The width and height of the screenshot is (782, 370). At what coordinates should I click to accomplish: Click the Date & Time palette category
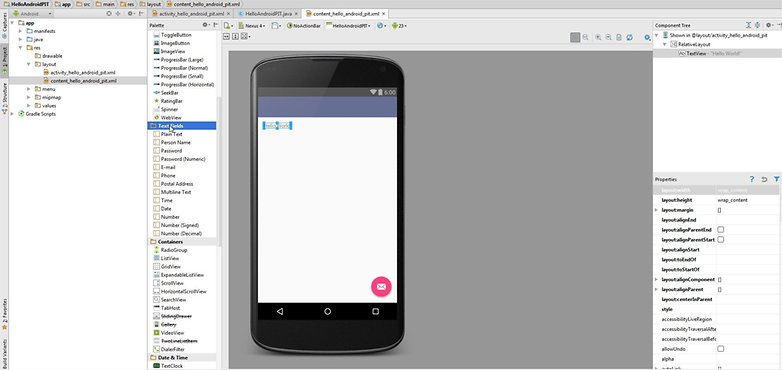tap(182, 358)
